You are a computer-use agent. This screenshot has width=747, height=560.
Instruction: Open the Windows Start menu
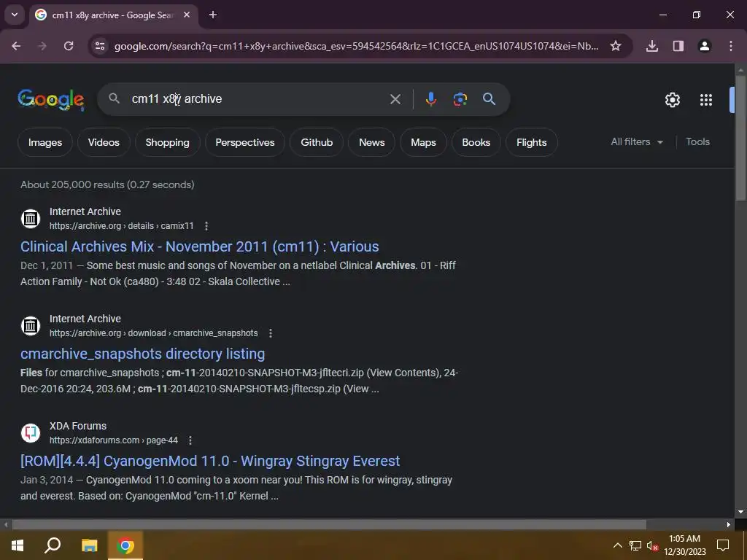point(18,545)
